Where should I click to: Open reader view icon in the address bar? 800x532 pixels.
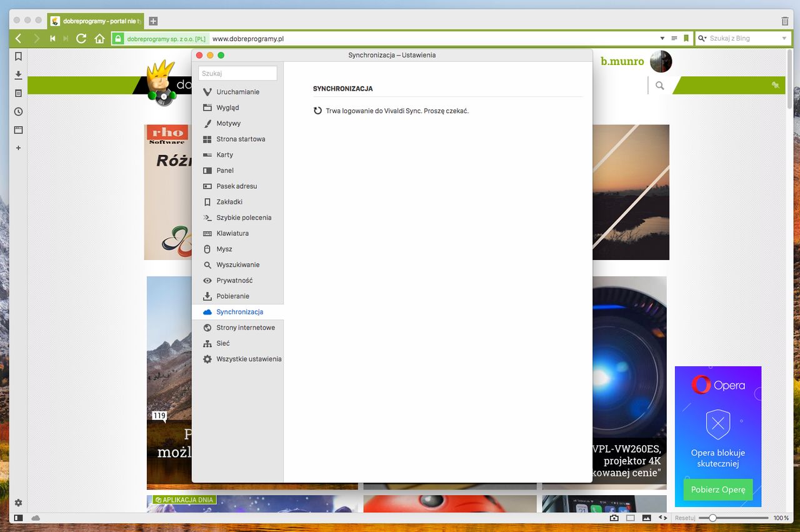click(x=674, y=38)
